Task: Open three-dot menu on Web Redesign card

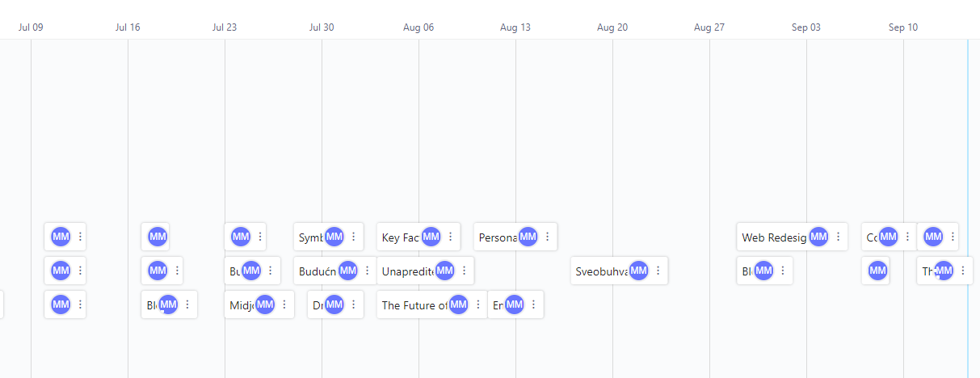Action: [838, 237]
